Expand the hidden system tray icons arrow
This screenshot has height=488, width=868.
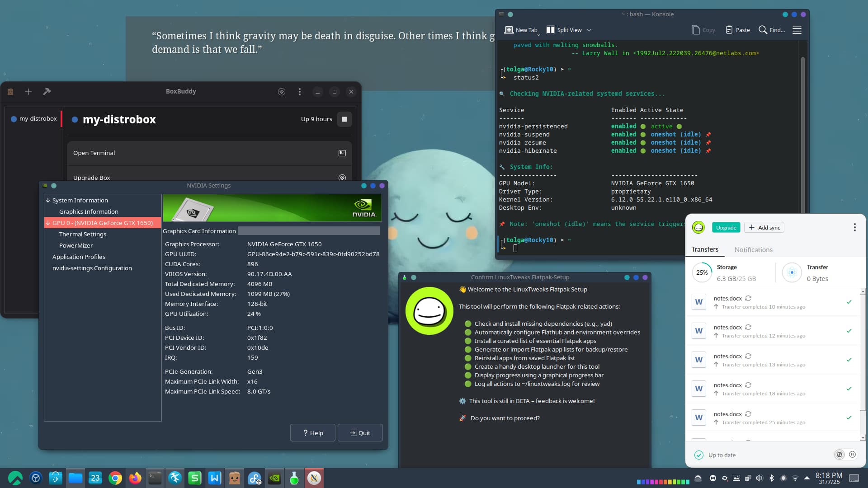point(807,478)
